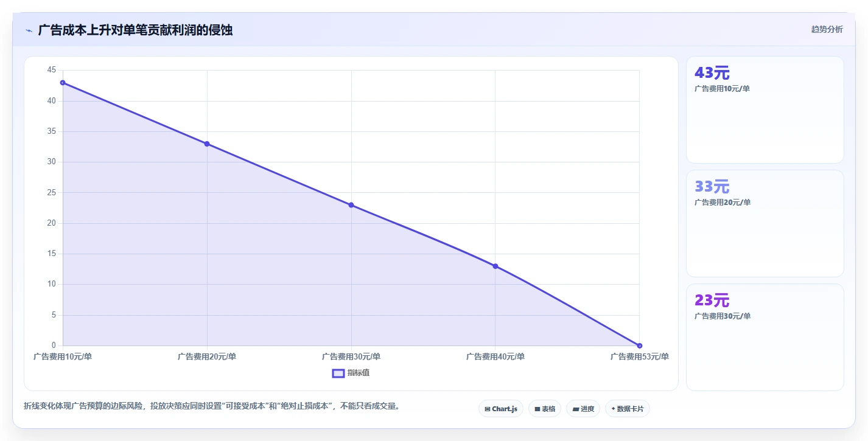Open the 33元 data card
This screenshot has width=868, height=441.
pyautogui.click(x=765, y=223)
